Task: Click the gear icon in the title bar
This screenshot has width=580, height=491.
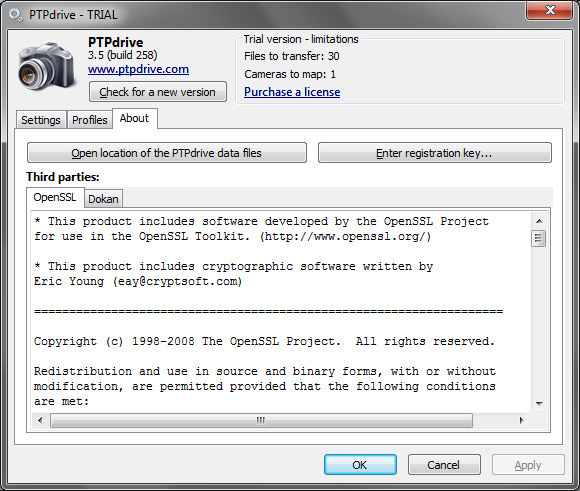Action: point(16,15)
